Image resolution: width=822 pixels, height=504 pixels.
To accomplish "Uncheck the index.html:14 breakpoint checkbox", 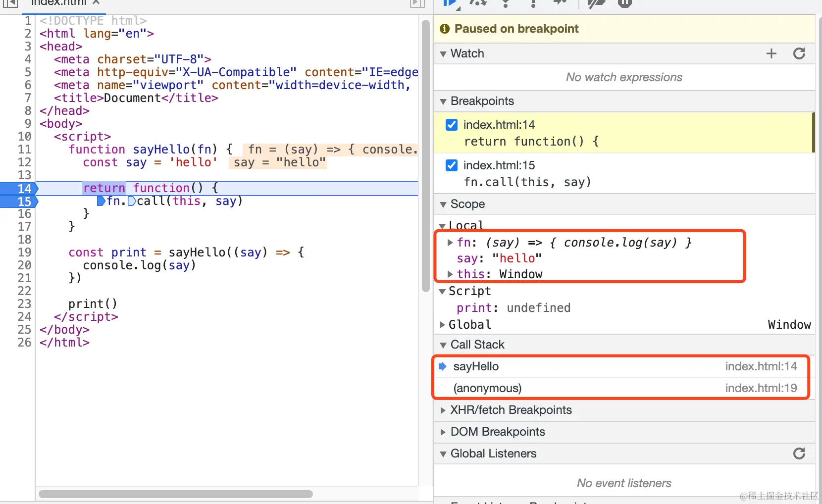I will click(x=452, y=125).
